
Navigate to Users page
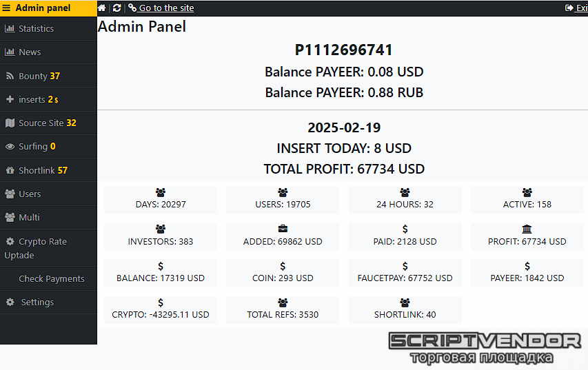coord(30,194)
